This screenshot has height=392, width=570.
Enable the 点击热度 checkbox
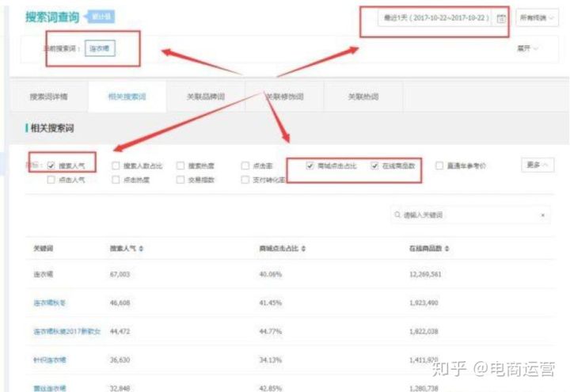(116, 180)
